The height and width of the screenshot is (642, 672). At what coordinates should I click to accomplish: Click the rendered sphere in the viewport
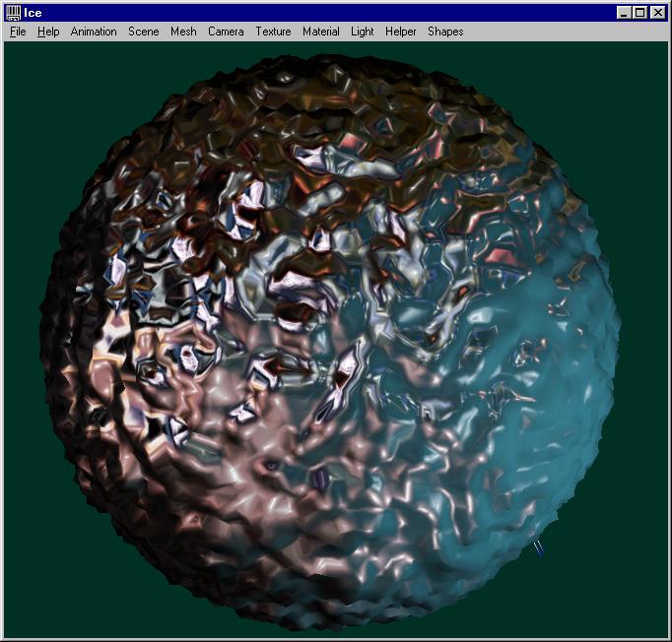coord(330,343)
